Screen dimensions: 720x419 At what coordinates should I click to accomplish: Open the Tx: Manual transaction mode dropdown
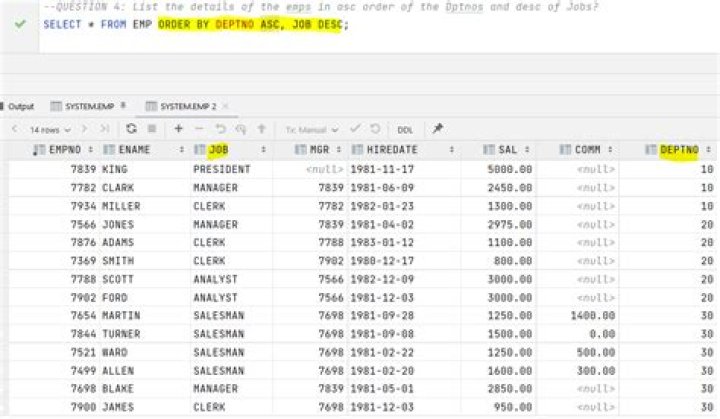[312, 130]
